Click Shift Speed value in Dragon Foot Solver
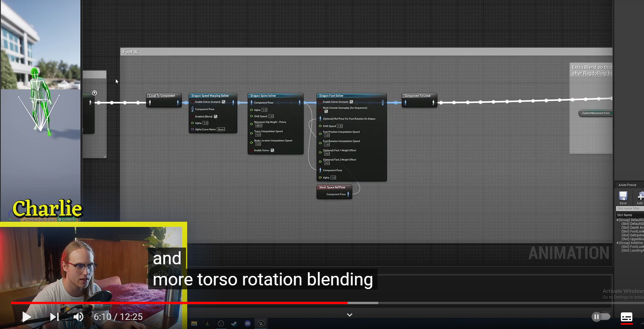 [340, 126]
